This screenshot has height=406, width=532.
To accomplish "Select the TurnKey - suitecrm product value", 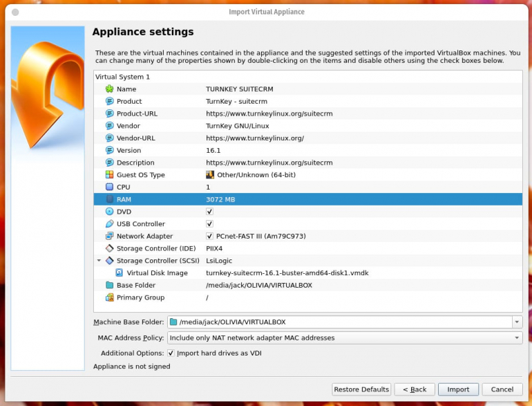I will click(x=236, y=101).
